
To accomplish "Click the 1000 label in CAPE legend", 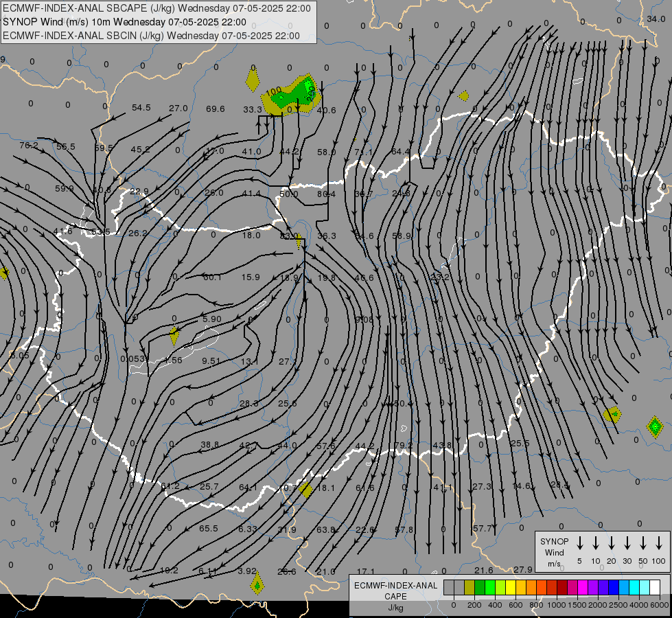I will pyautogui.click(x=556, y=605).
